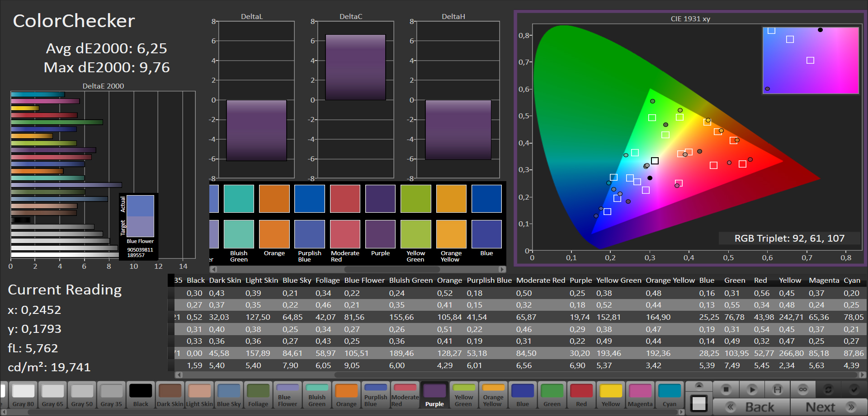Select the Gray 65 patch
This screenshot has height=416, width=868.
pyautogui.click(x=52, y=395)
